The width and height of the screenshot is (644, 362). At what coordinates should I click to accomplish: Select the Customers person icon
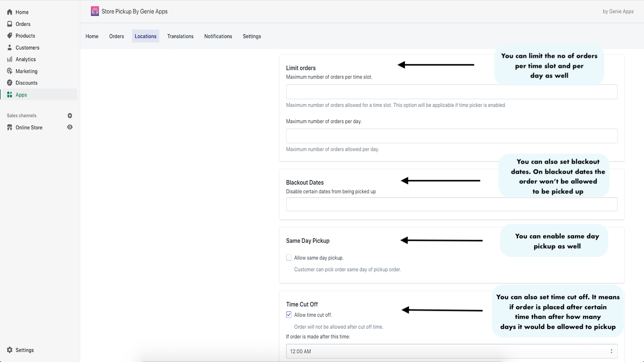click(x=10, y=47)
